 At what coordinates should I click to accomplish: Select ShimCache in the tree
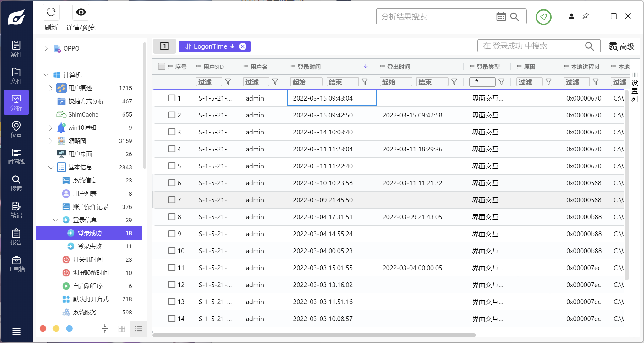click(x=89, y=115)
